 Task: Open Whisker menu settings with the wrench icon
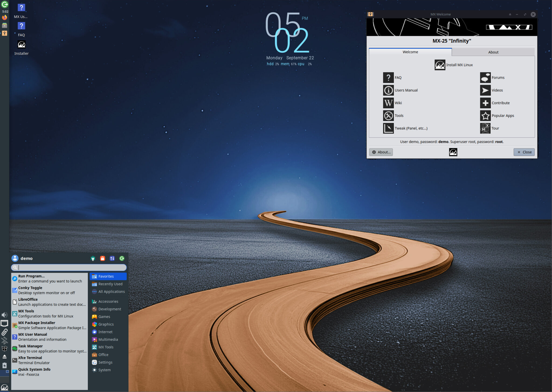pos(93,258)
